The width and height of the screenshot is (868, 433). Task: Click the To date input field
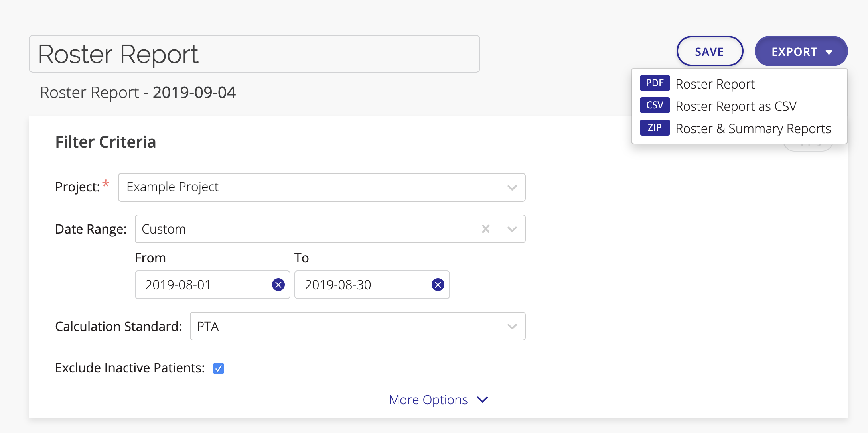tap(372, 285)
